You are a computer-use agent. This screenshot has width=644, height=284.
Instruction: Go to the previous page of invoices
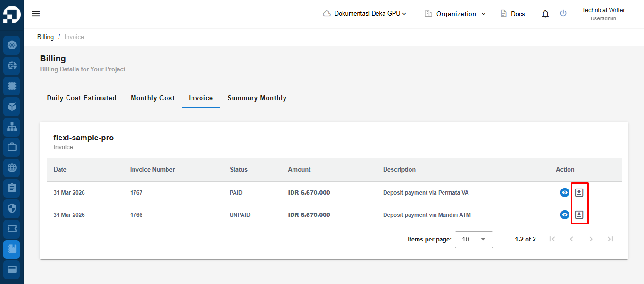(x=571, y=239)
